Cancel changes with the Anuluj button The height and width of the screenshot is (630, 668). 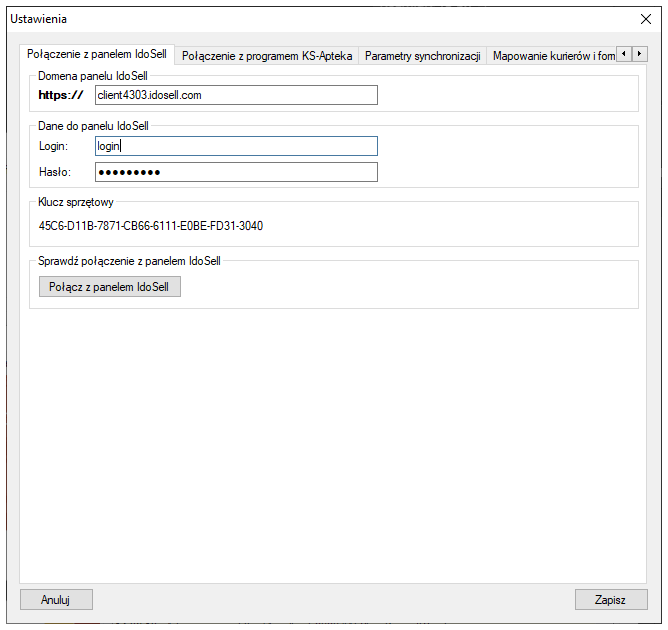pyautogui.click(x=56, y=599)
